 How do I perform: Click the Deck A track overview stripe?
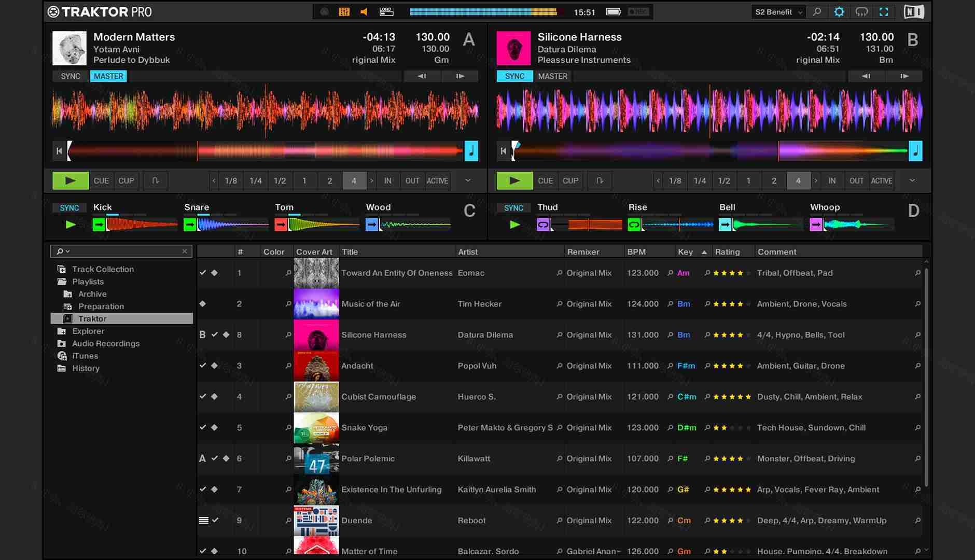pos(266,151)
